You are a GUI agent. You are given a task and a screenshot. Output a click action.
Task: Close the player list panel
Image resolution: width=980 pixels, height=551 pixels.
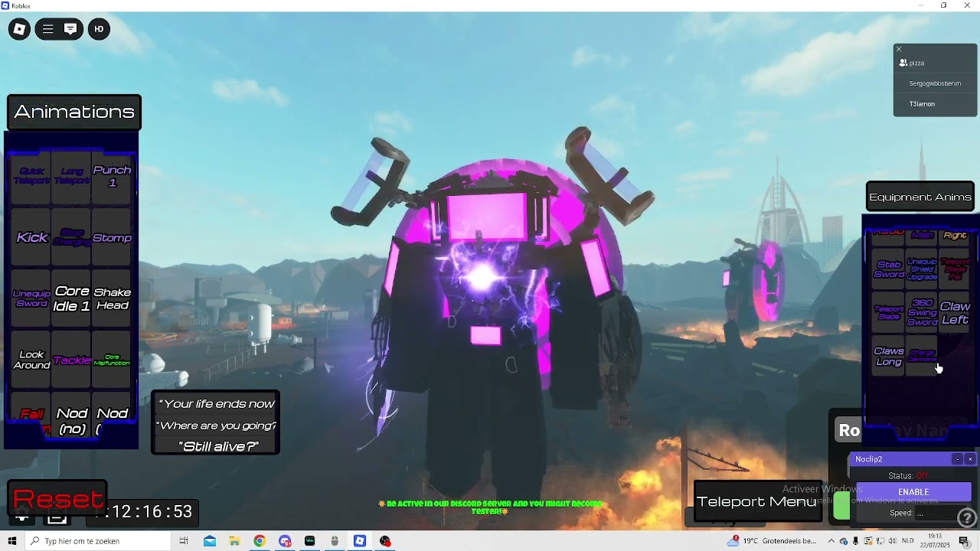click(x=899, y=49)
